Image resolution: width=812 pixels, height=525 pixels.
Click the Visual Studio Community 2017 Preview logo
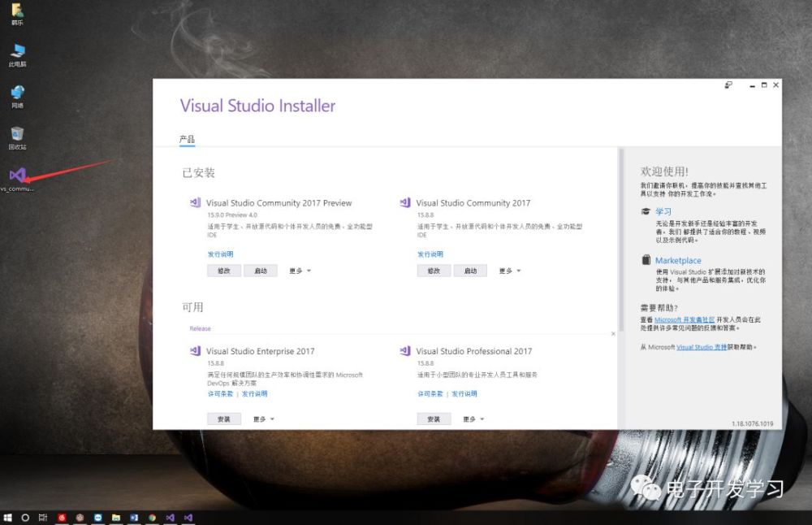195,202
